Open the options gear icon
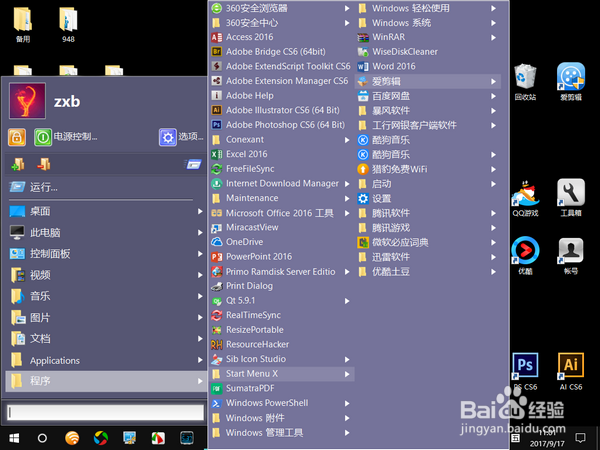This screenshot has width=600, height=450. coord(168,137)
